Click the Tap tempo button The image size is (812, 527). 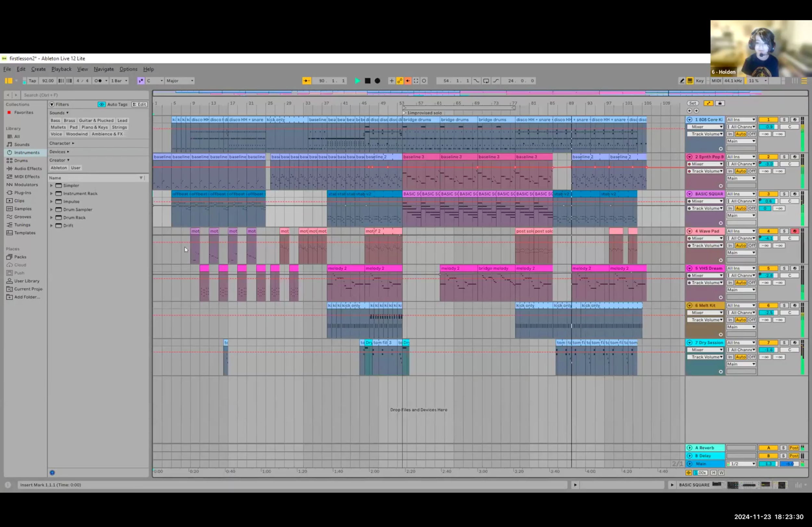tap(32, 81)
